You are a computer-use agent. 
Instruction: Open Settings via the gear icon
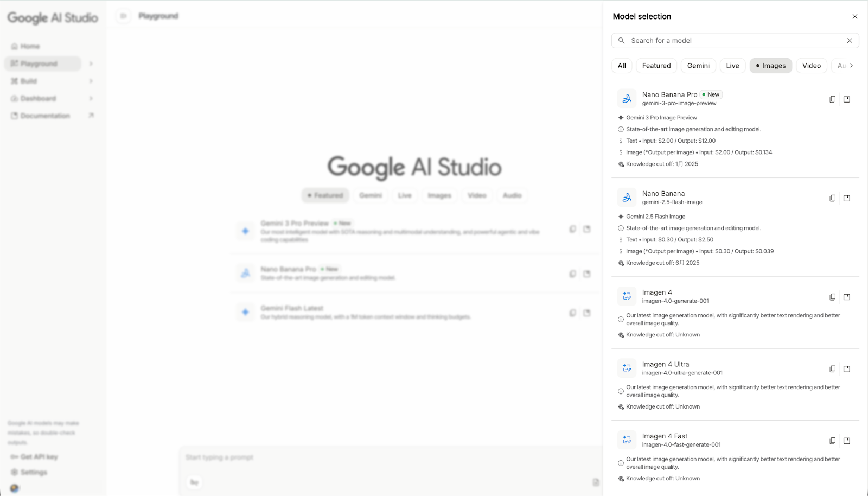click(14, 472)
